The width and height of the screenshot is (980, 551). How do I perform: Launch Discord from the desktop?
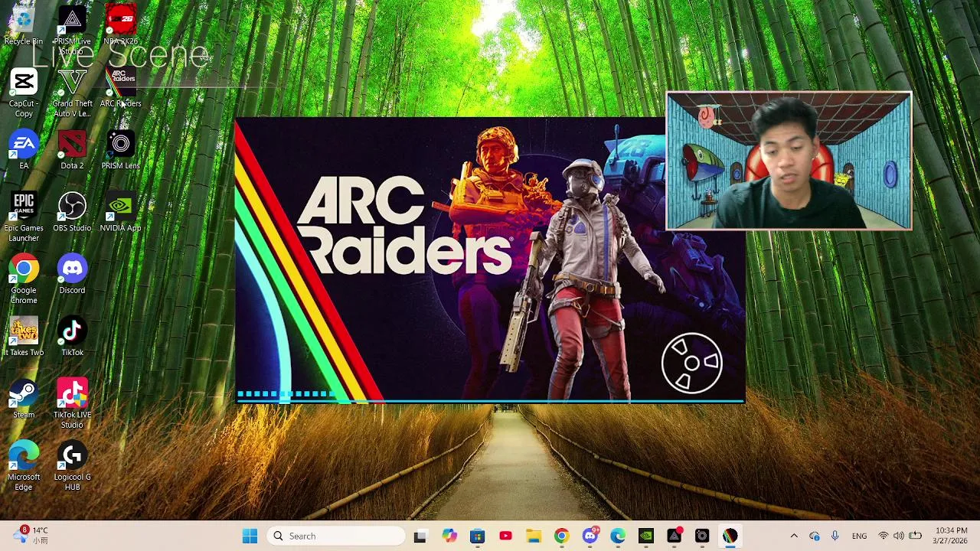pyautogui.click(x=72, y=275)
